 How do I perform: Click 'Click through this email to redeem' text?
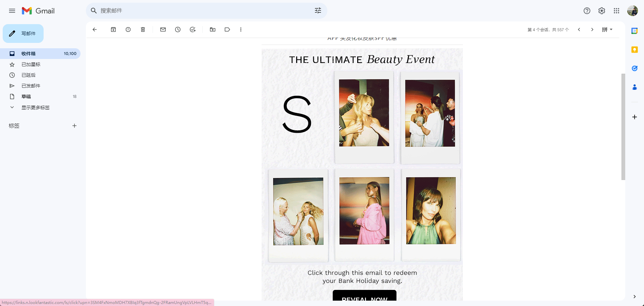click(x=362, y=273)
